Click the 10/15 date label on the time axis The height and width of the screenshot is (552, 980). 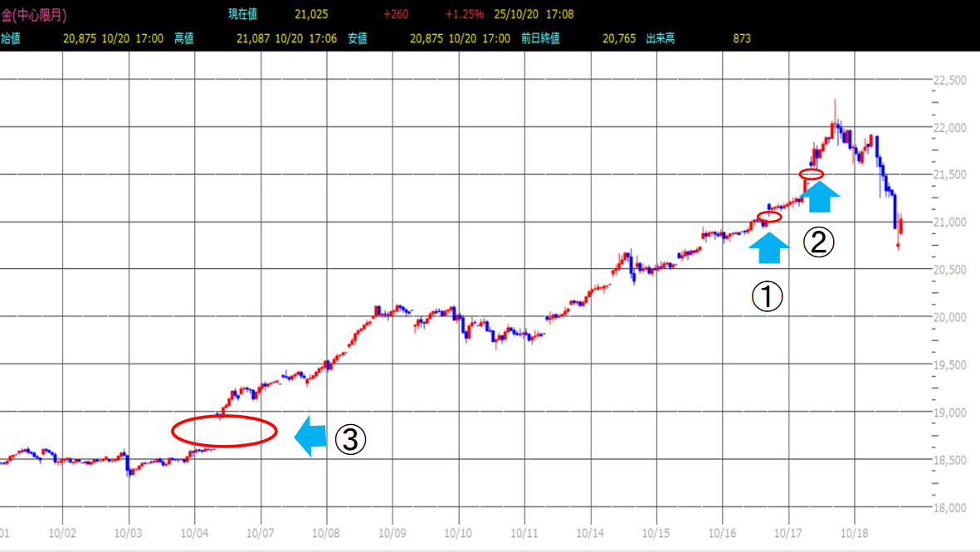tap(656, 530)
